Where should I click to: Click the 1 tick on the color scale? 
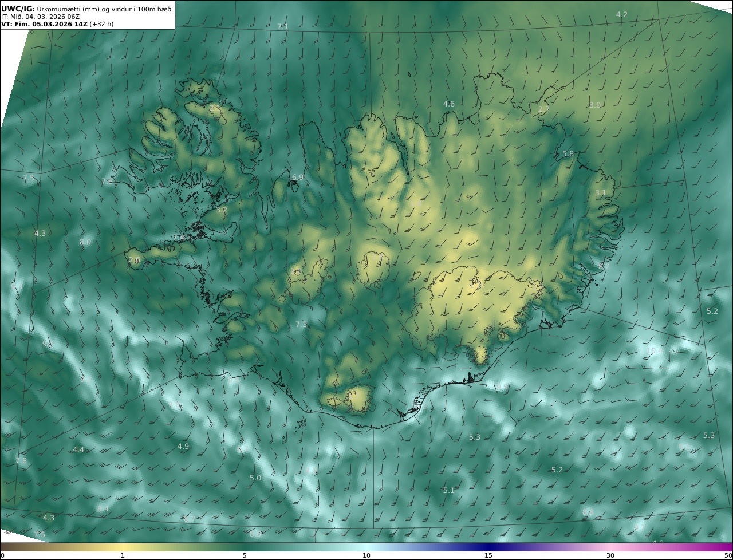(122, 555)
